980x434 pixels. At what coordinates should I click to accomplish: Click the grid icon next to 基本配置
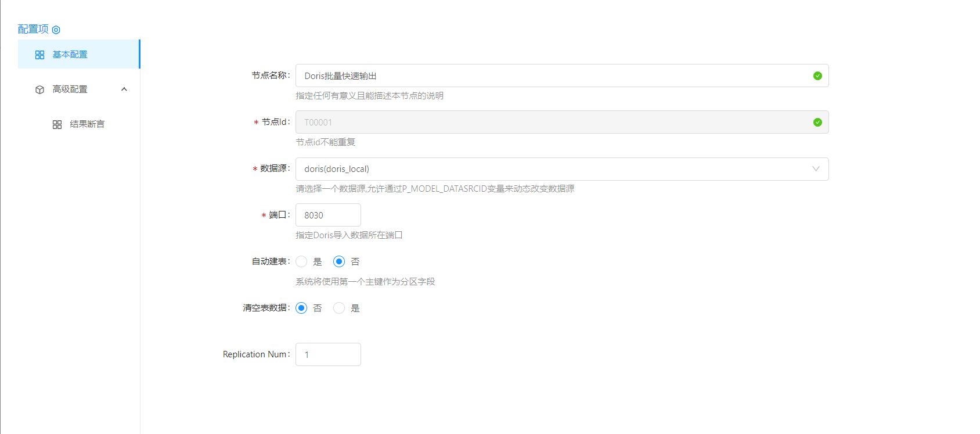coord(39,55)
